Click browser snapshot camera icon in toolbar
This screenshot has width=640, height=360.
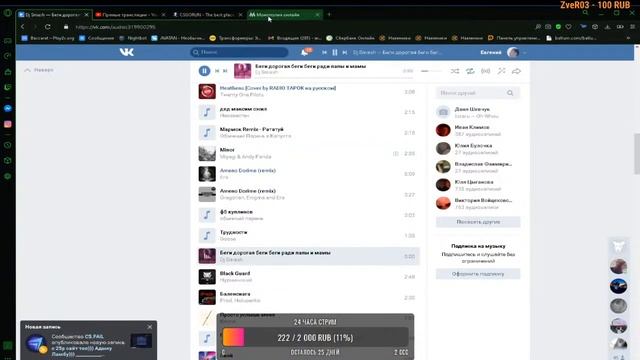[548, 27]
